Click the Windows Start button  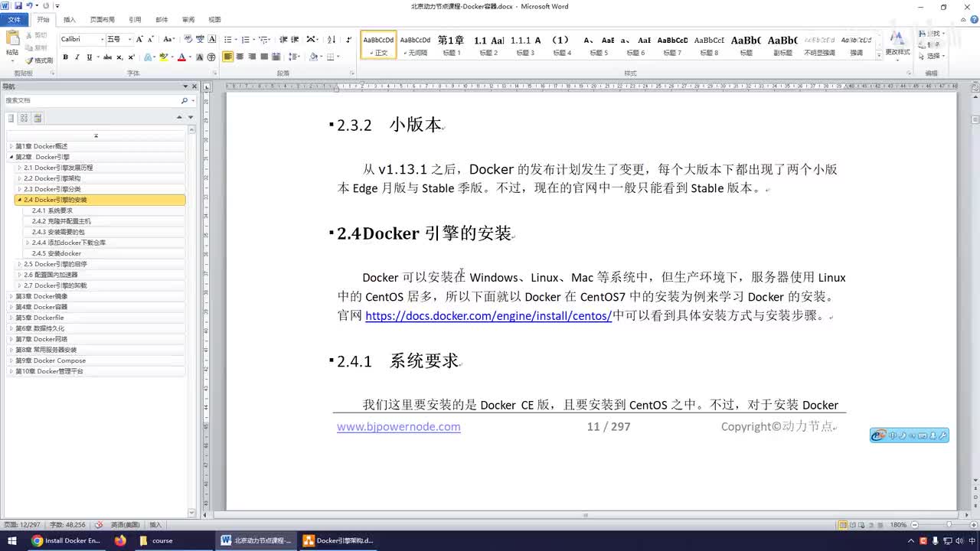[x=12, y=540]
